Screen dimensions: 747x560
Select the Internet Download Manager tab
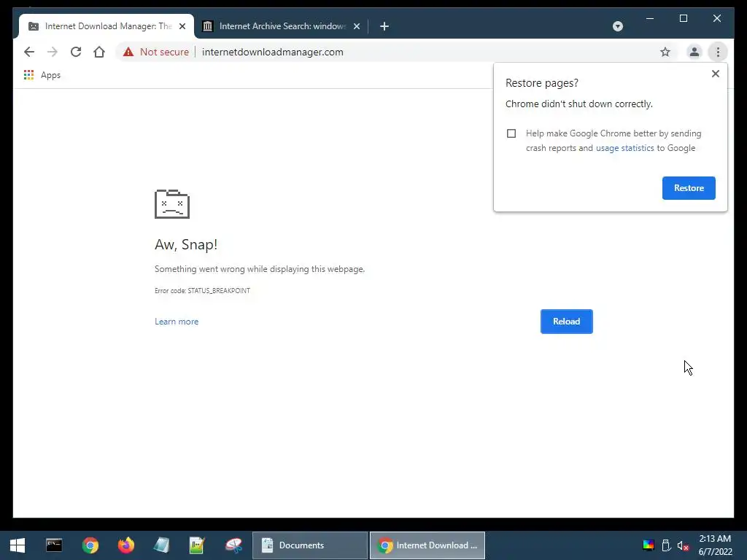pyautogui.click(x=106, y=26)
